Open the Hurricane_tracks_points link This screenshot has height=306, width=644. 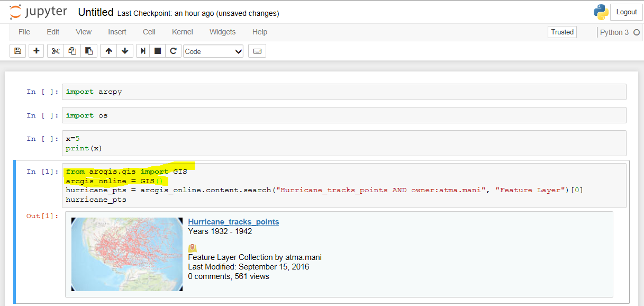click(x=233, y=222)
